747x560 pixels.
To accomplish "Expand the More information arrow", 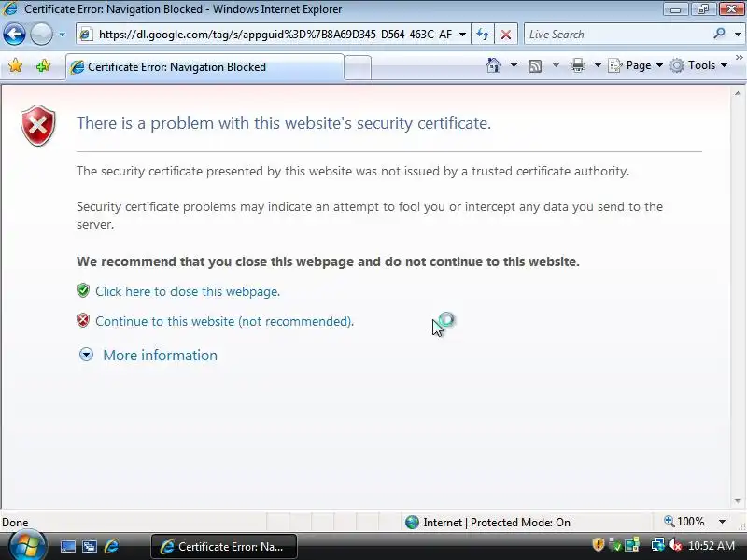I will click(x=86, y=355).
